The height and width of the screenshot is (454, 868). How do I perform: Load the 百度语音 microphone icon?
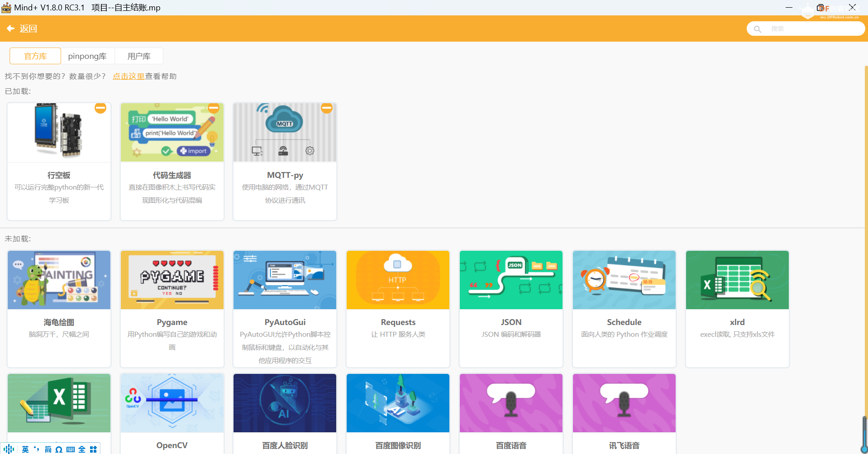pos(511,403)
